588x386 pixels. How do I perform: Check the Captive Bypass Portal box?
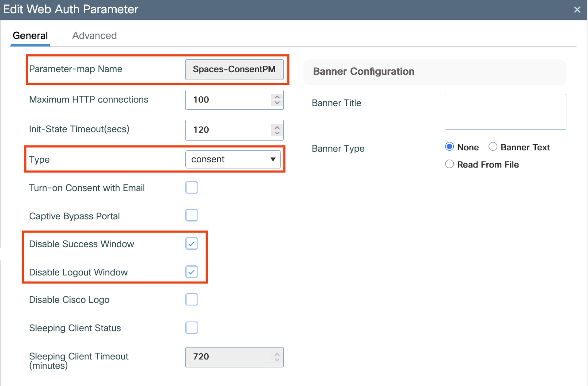pyautogui.click(x=191, y=215)
